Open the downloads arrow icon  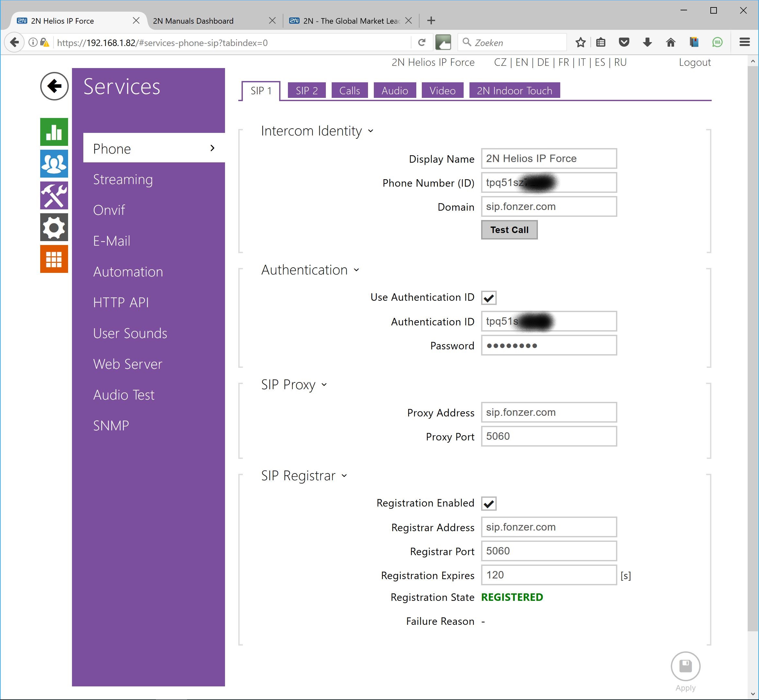point(647,42)
